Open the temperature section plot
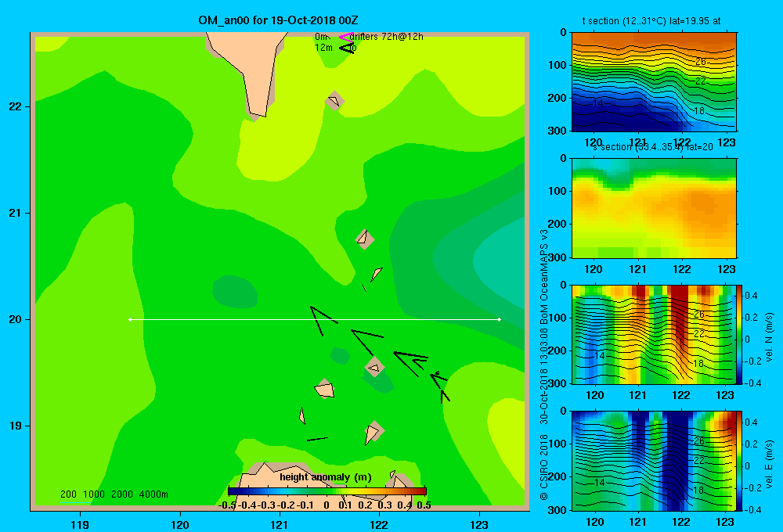 (x=654, y=82)
